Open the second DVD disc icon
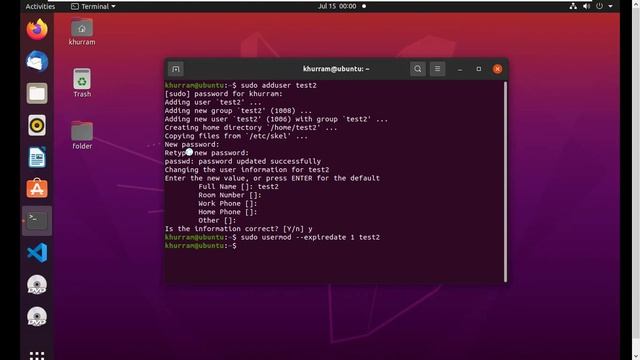Image resolution: width=640 pixels, height=360 pixels. click(37, 316)
